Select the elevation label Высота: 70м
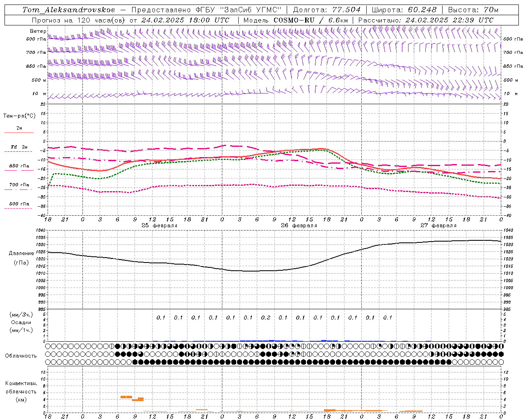This screenshot has width=525, height=420. (473, 10)
